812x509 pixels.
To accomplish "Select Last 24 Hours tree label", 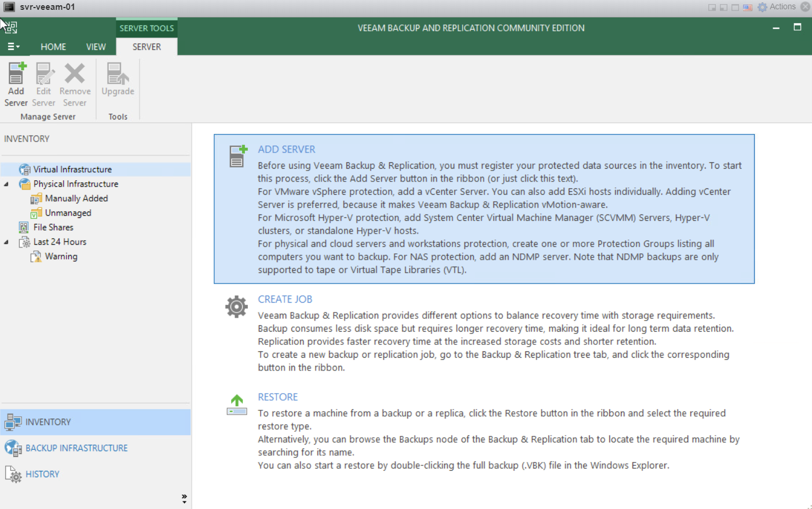I will [60, 242].
